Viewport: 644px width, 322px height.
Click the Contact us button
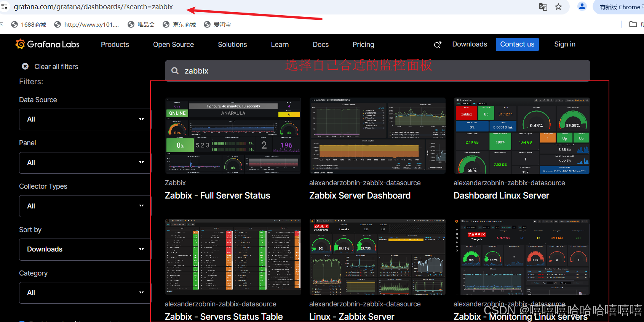tap(517, 44)
